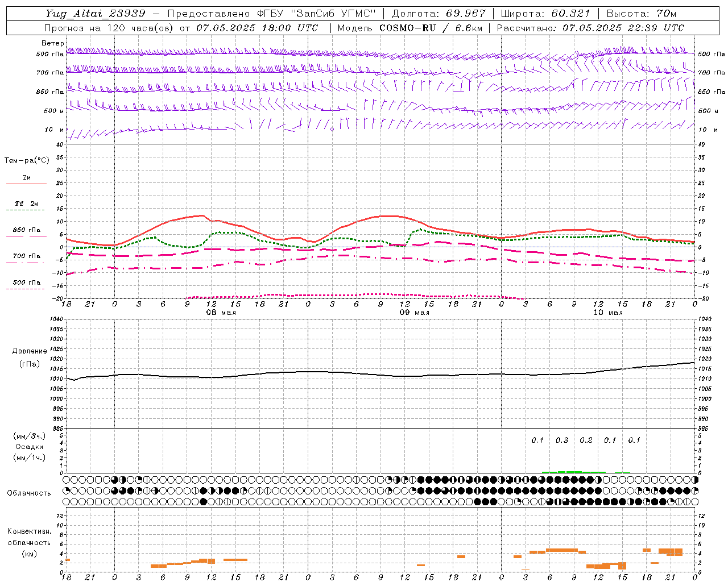Click the station title "Yug_Altai_23939"

pos(96,14)
